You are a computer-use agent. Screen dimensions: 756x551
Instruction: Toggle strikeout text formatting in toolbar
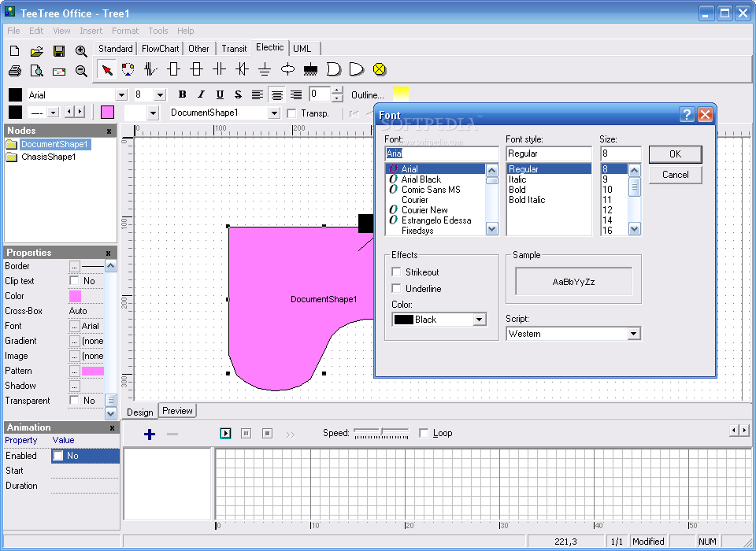point(238,94)
